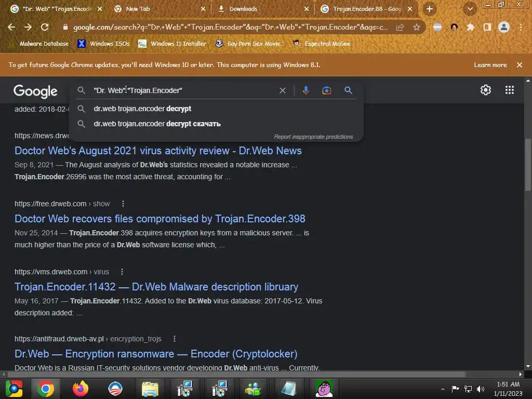The image size is (532, 399).
Task: Close the Downloads tab
Action: [307, 9]
